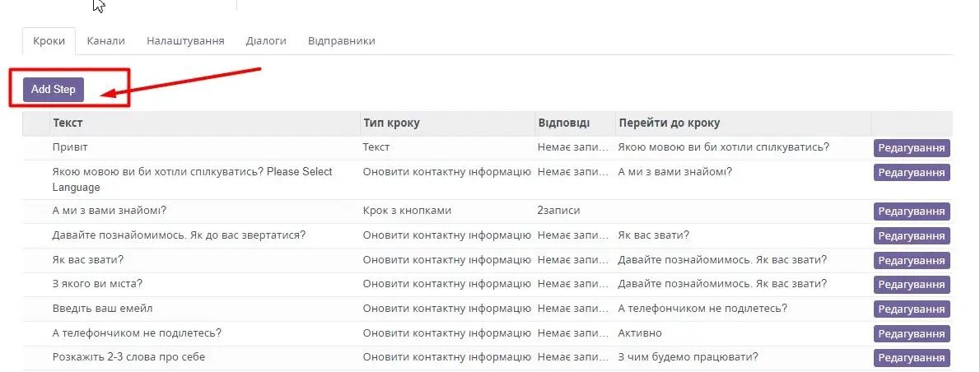Viewport: 980px width, 372px height.
Task: Edit the 'Розкажіть 2-3 слова про себе' step
Action: coord(912,358)
